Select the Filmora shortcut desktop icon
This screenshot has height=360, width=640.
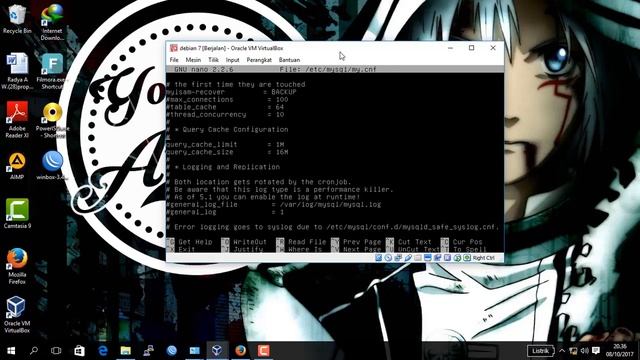52,71
